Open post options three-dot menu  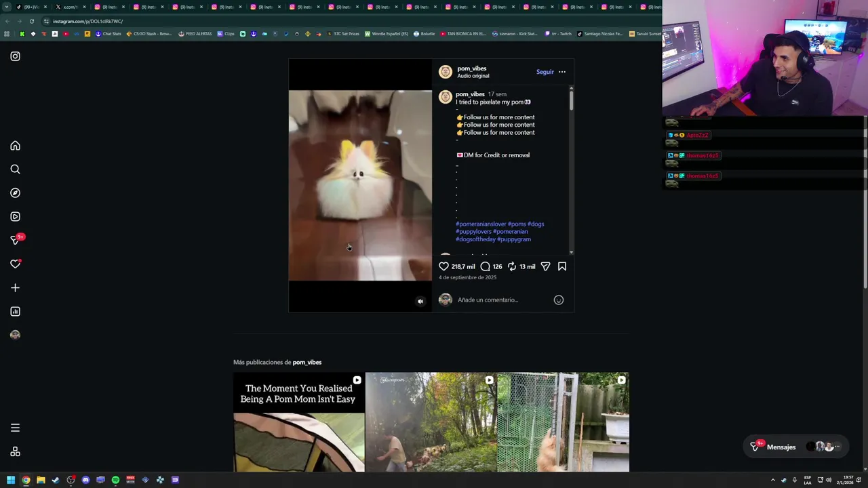pyautogui.click(x=562, y=72)
